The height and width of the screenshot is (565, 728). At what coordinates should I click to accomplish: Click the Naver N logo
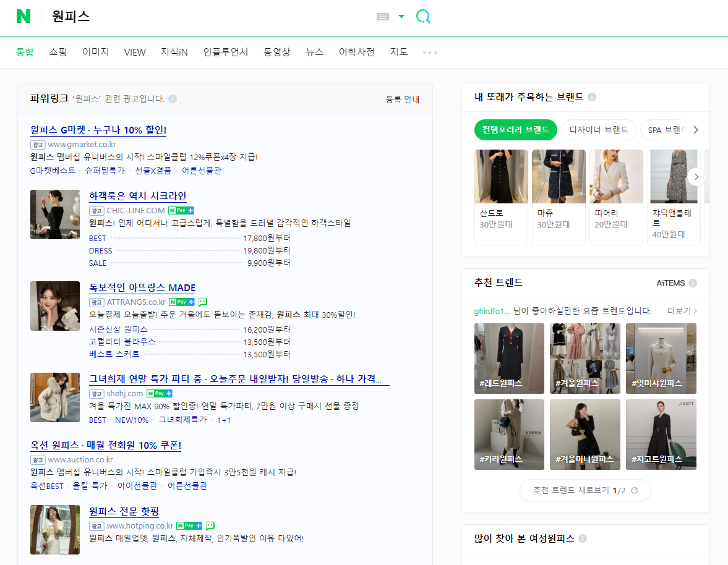coord(24,17)
